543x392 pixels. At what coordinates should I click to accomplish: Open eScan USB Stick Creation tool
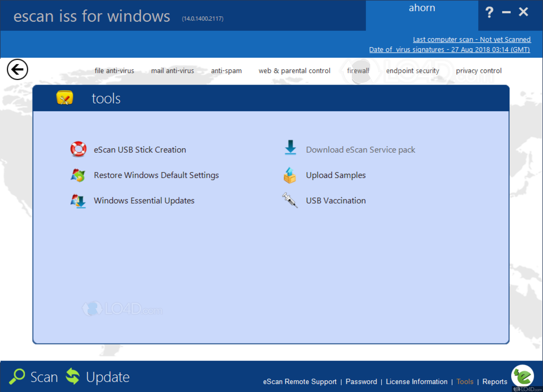(140, 149)
